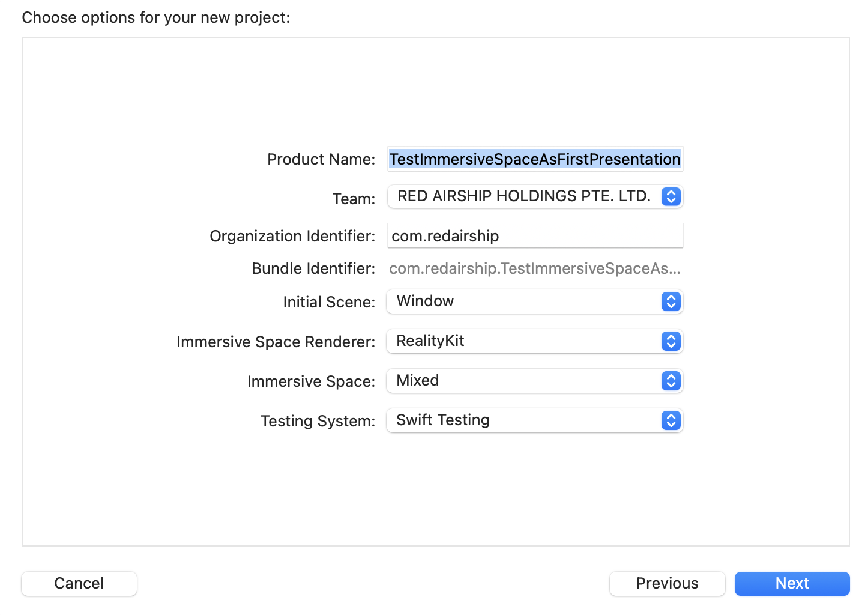This screenshot has width=868, height=615.
Task: Click the Testing System chevron arrows icon
Action: pos(671,420)
